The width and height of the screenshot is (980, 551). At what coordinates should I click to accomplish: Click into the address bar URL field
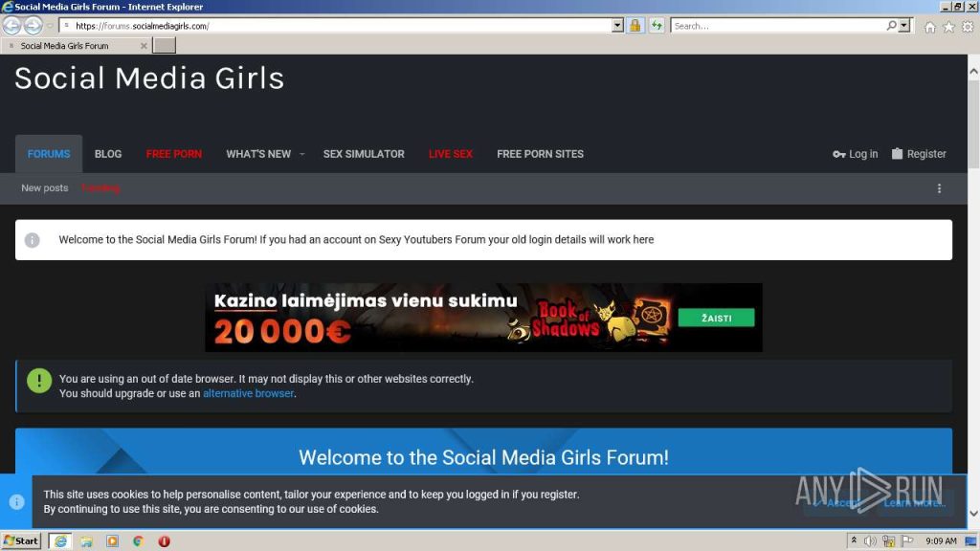tap(341, 26)
